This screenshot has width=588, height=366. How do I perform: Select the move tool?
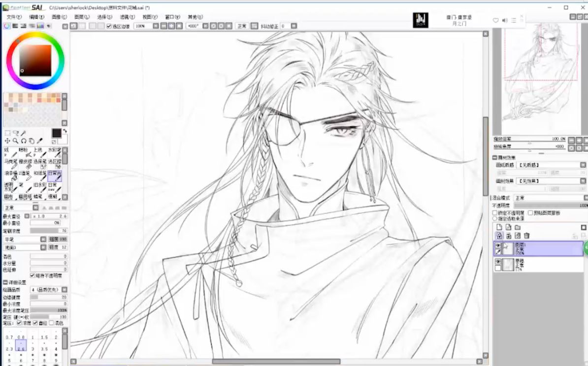tap(7, 141)
